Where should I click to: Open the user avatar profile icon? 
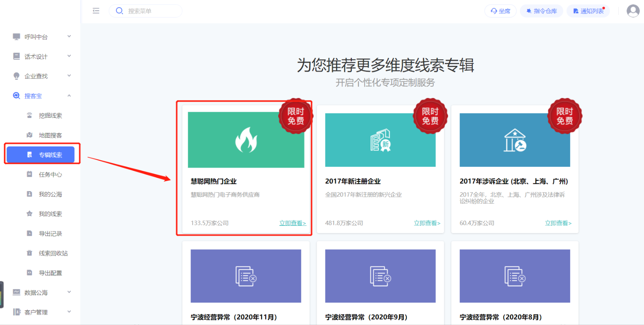coord(633,11)
